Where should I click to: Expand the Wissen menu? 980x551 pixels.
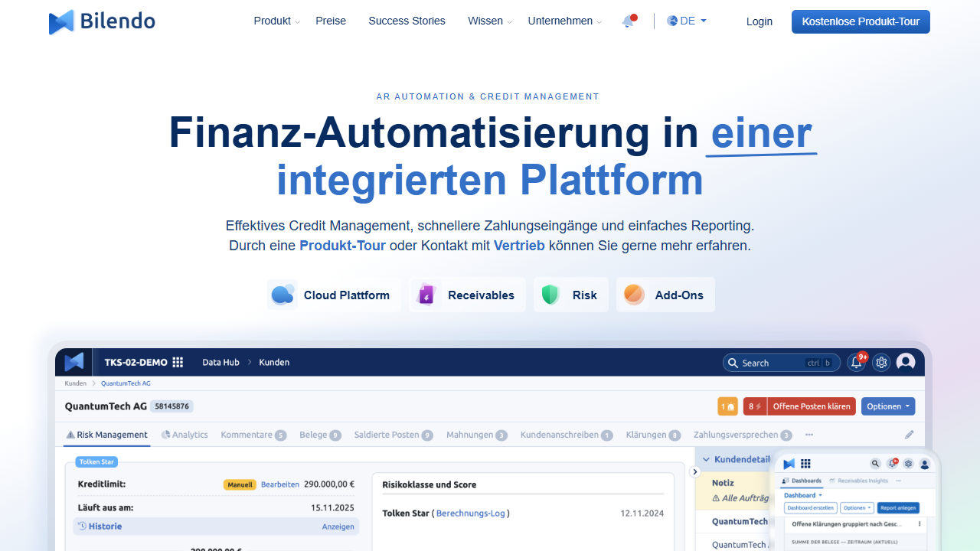490,21
